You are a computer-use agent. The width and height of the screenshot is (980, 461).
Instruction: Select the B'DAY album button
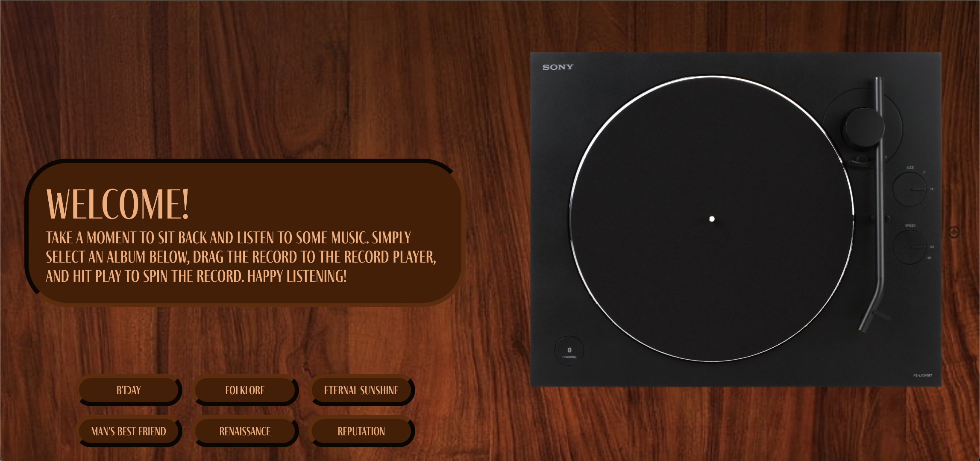pyautogui.click(x=129, y=390)
